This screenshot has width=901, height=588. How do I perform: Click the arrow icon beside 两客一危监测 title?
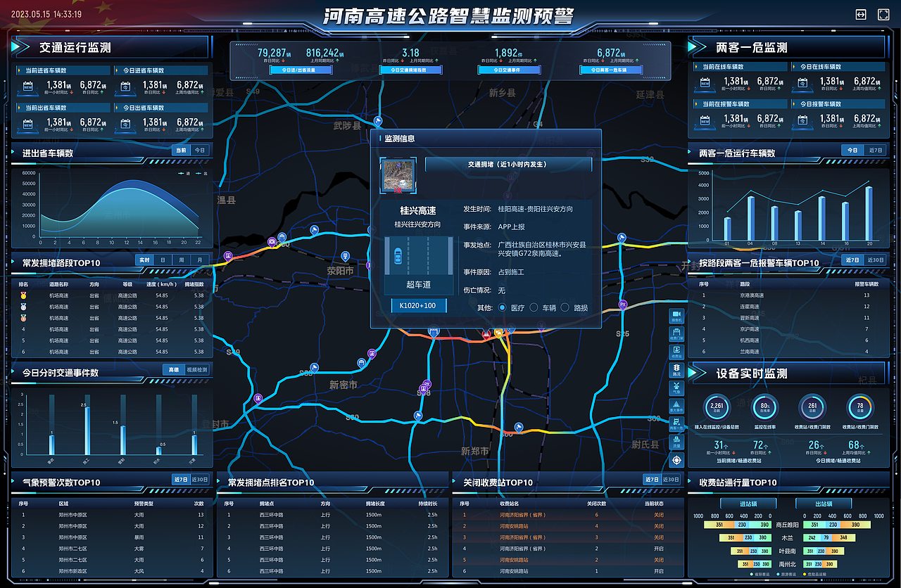tap(698, 47)
